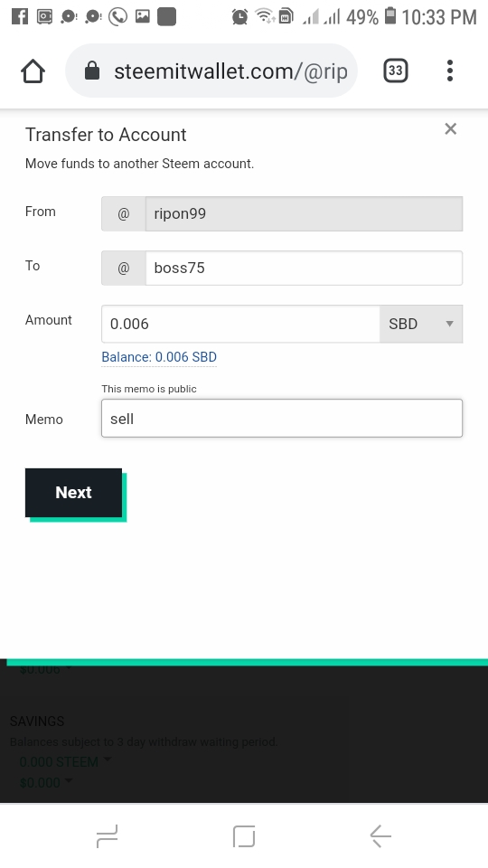Tap the battery icon in status bar
This screenshot has height=868, width=488.
[390, 15]
